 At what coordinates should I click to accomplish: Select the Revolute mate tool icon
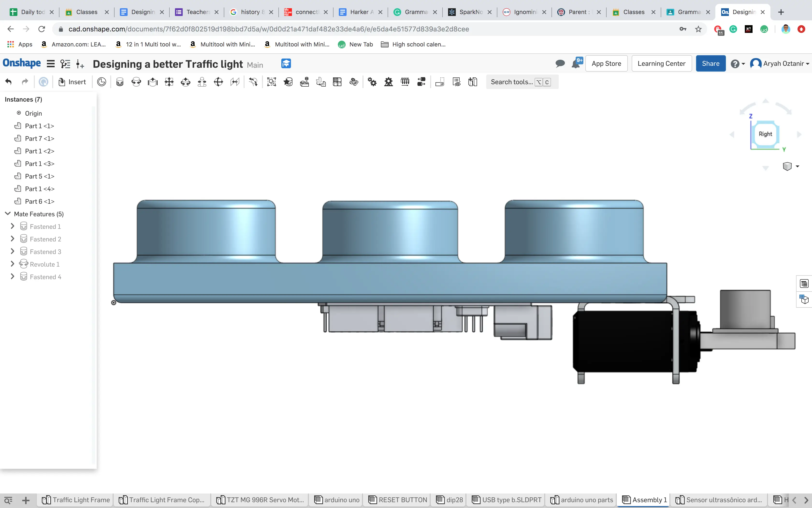[x=136, y=82]
